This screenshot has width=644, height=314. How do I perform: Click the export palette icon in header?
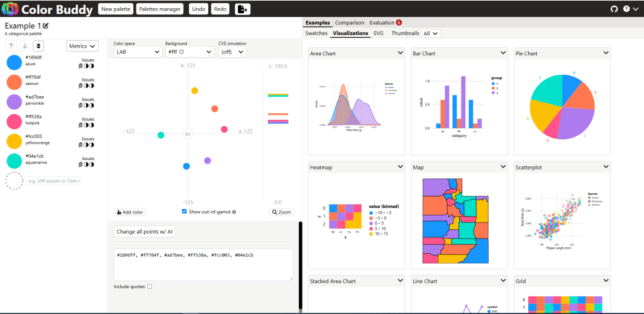tap(242, 9)
